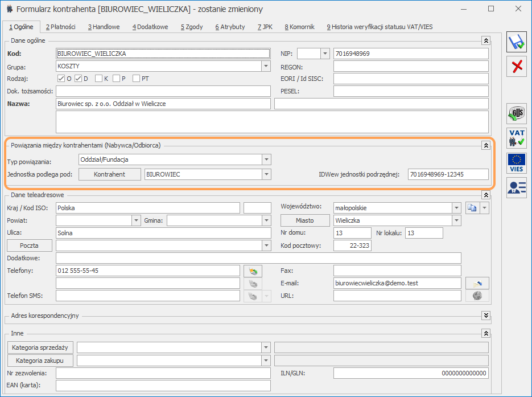Viewport: 532px width, 397px height.
Task: Toggle the D checkbox in Rodzaj
Action: pyautogui.click(x=79, y=79)
